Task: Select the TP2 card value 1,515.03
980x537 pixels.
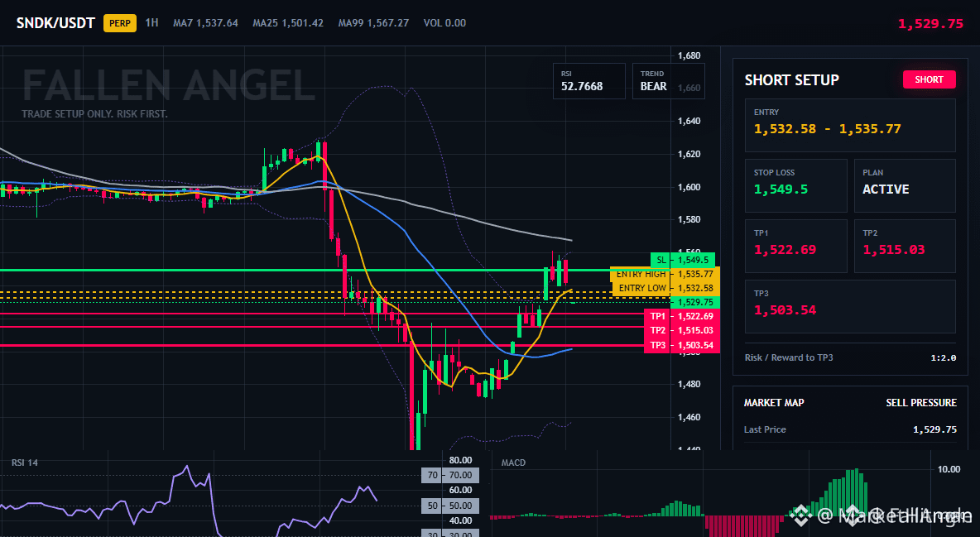Action: pyautogui.click(x=894, y=250)
